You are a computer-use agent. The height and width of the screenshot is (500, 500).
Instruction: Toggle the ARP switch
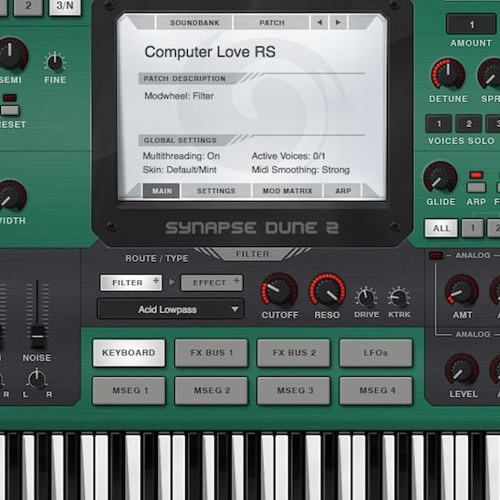coord(476,187)
